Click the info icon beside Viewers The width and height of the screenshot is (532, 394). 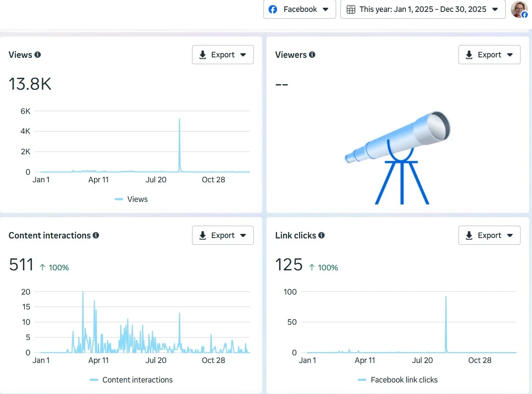coord(312,54)
